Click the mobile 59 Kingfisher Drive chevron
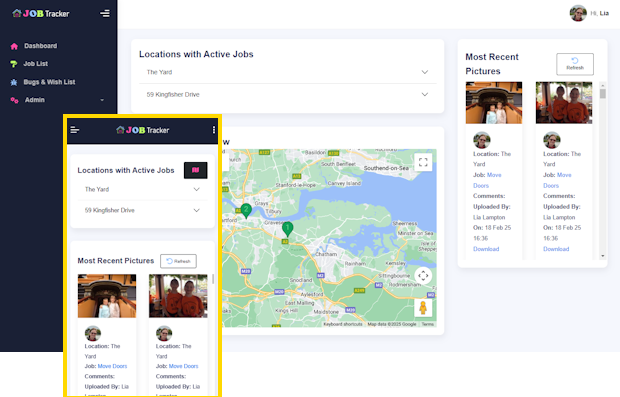Viewport: 620px width, 397px height. click(197, 210)
